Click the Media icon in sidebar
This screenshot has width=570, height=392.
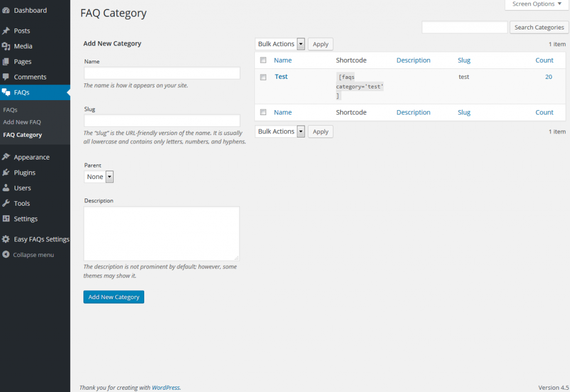click(6, 46)
